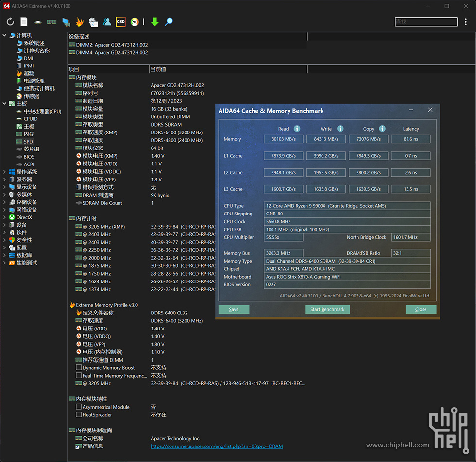The height and width of the screenshot is (462, 476).
Task: Toggle the Asymmetrical Module checkbox
Action: click(79, 407)
